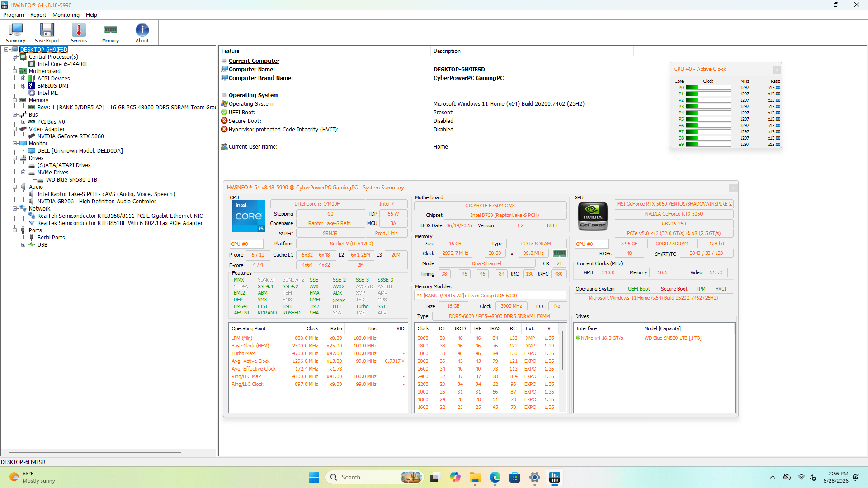Launch Microsoft Edge from the taskbar
The height and width of the screenshot is (488, 868).
click(x=495, y=477)
